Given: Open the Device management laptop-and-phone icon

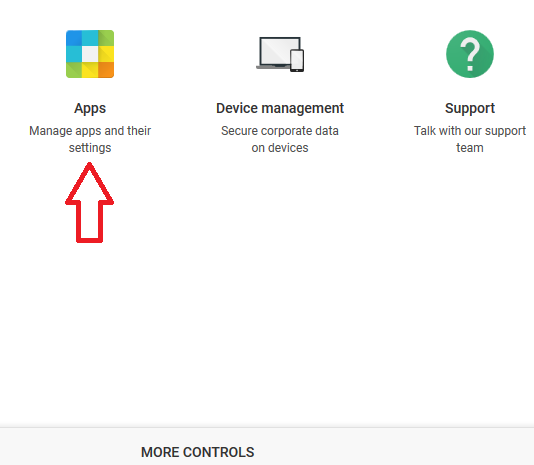Looking at the screenshot, I should [x=280, y=55].
